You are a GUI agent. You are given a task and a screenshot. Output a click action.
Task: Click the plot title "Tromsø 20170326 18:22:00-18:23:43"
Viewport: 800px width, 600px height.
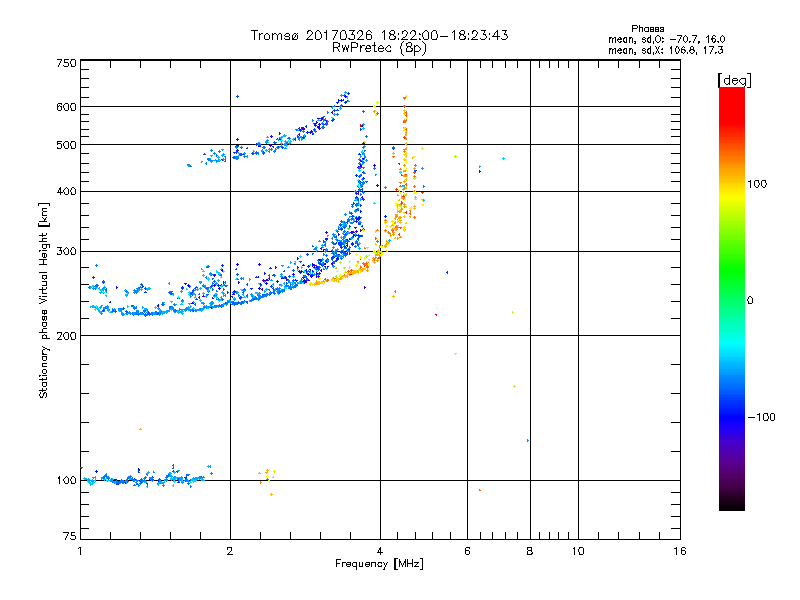[x=379, y=35]
